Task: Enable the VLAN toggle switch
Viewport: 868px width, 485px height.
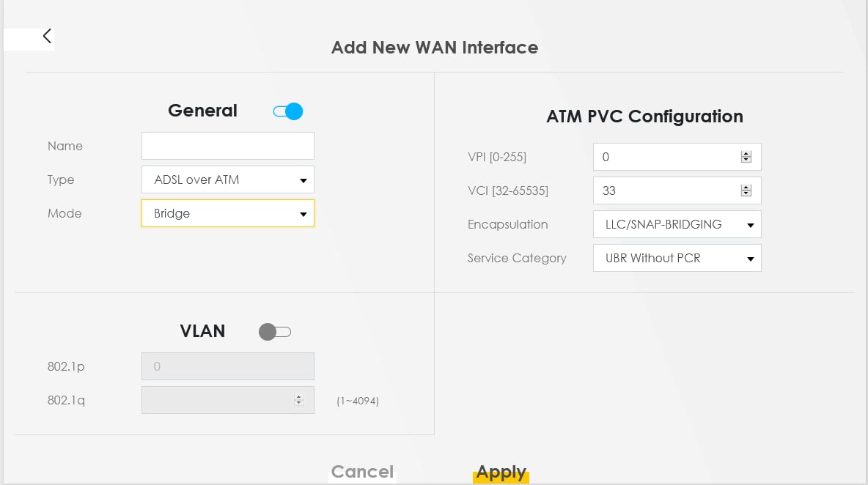Action: [x=275, y=332]
